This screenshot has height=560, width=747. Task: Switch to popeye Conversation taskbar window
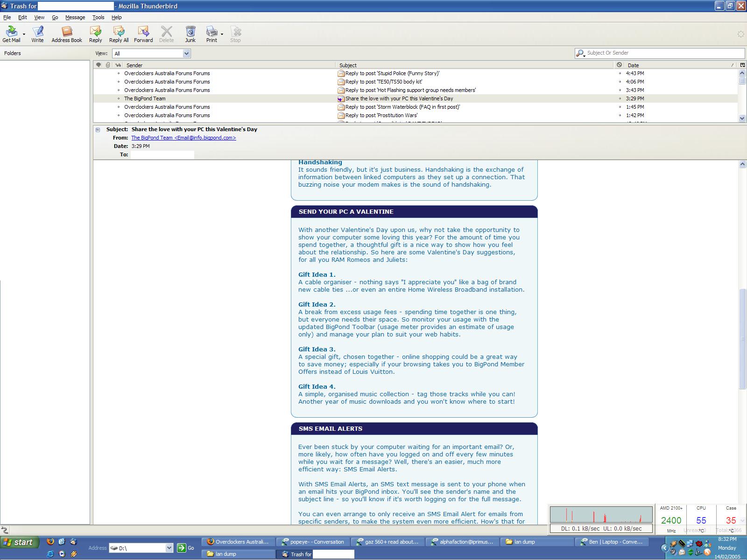tap(313, 542)
